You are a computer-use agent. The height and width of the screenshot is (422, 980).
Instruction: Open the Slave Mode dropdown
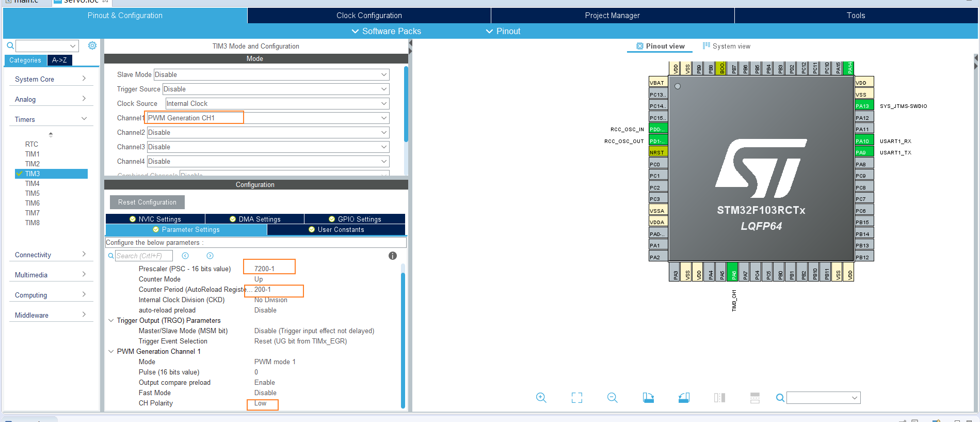(271, 74)
